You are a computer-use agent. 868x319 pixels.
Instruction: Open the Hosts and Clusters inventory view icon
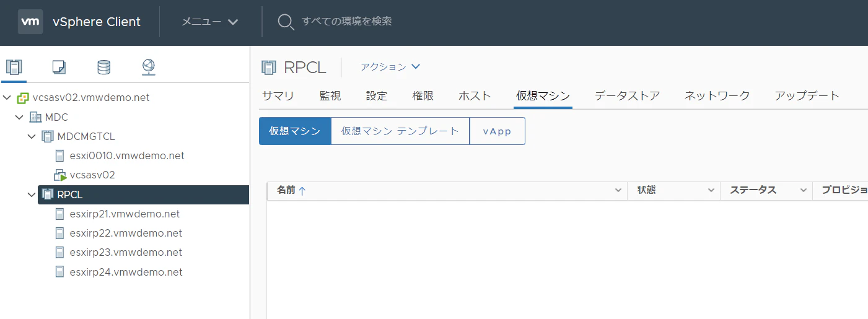(x=14, y=66)
